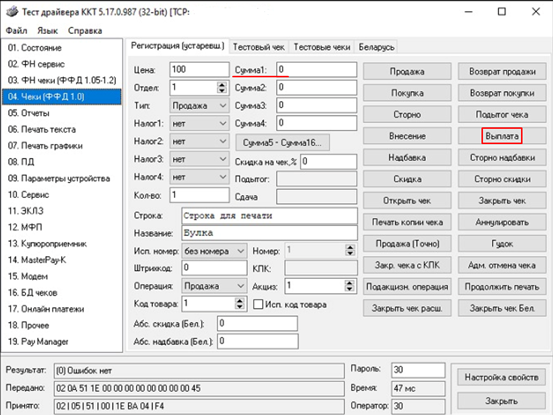Select 'Регистрация (устаревш.)' tab
This screenshot has width=553, height=415.
(177, 46)
